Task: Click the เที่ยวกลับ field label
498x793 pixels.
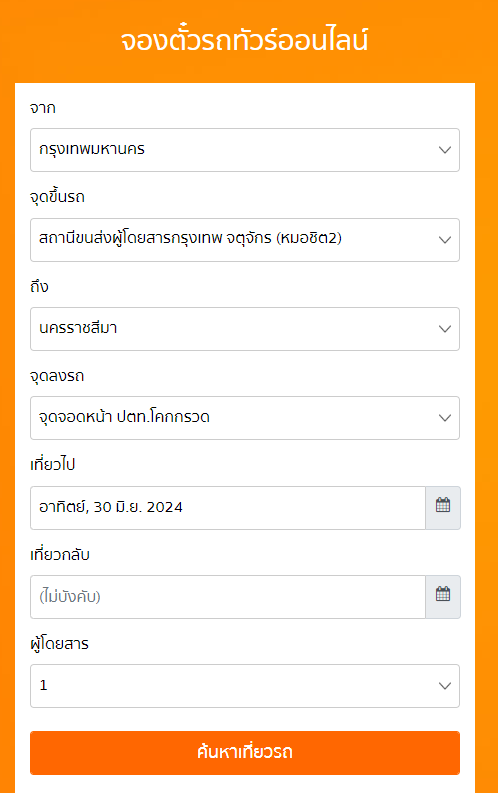Action: tap(60, 554)
